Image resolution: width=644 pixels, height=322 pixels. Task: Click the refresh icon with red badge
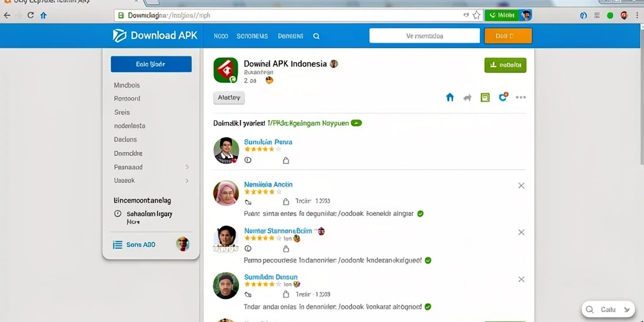(502, 97)
